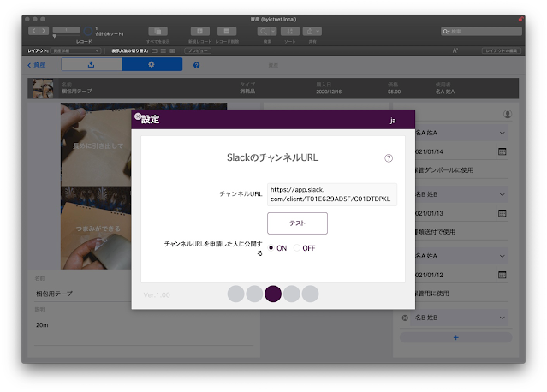Screen dimensions: 547x392
Task: Click the user profile icon in the right panel
Action: pos(508,114)
